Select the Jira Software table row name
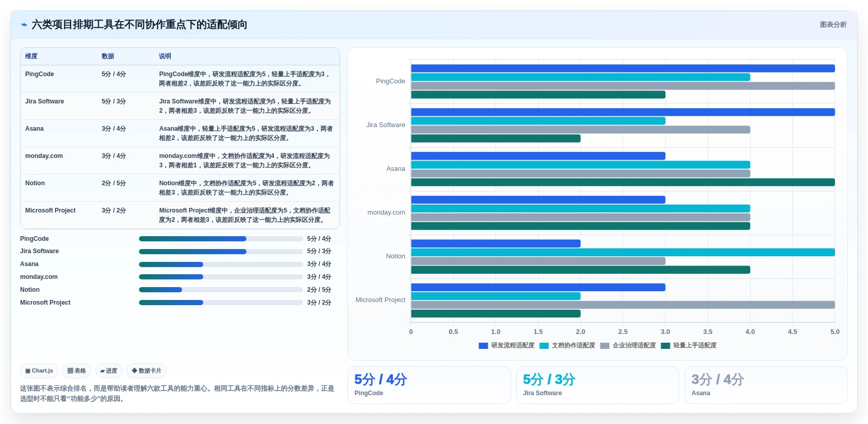This screenshot has height=424, width=868. point(45,101)
